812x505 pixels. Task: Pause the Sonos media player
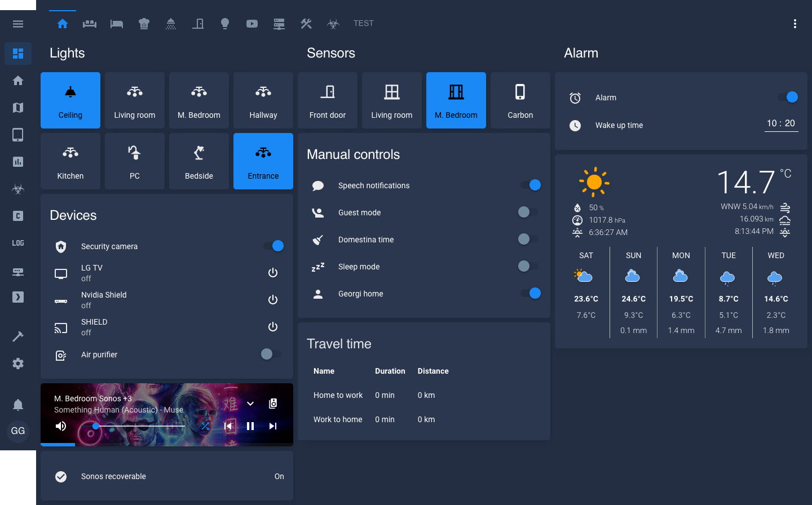pyautogui.click(x=250, y=426)
